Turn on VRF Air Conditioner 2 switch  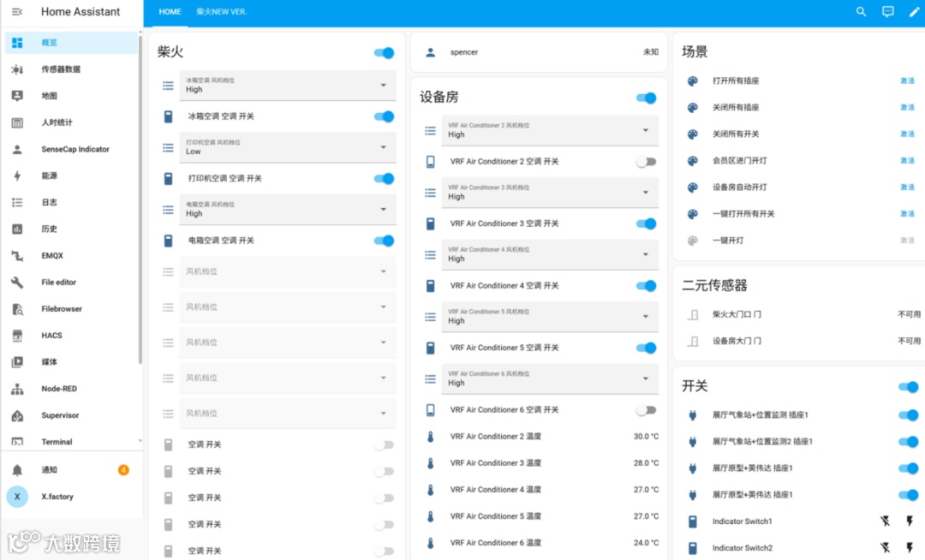(647, 162)
